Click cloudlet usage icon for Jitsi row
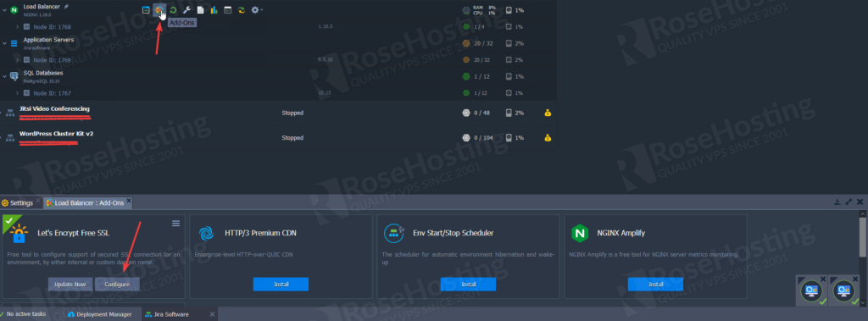 click(466, 113)
